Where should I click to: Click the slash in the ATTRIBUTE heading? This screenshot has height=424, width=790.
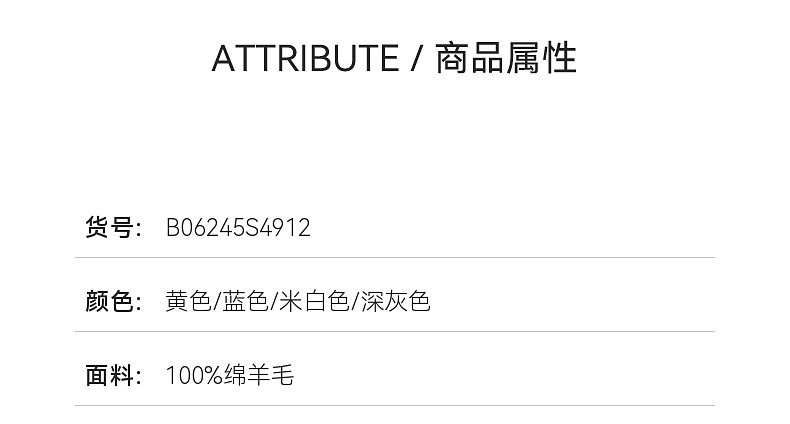(x=418, y=60)
